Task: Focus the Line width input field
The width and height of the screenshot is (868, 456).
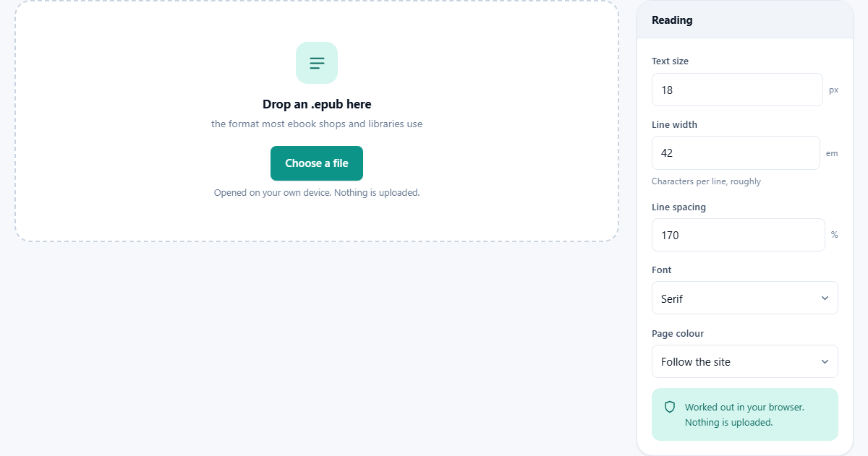Action: tap(736, 153)
